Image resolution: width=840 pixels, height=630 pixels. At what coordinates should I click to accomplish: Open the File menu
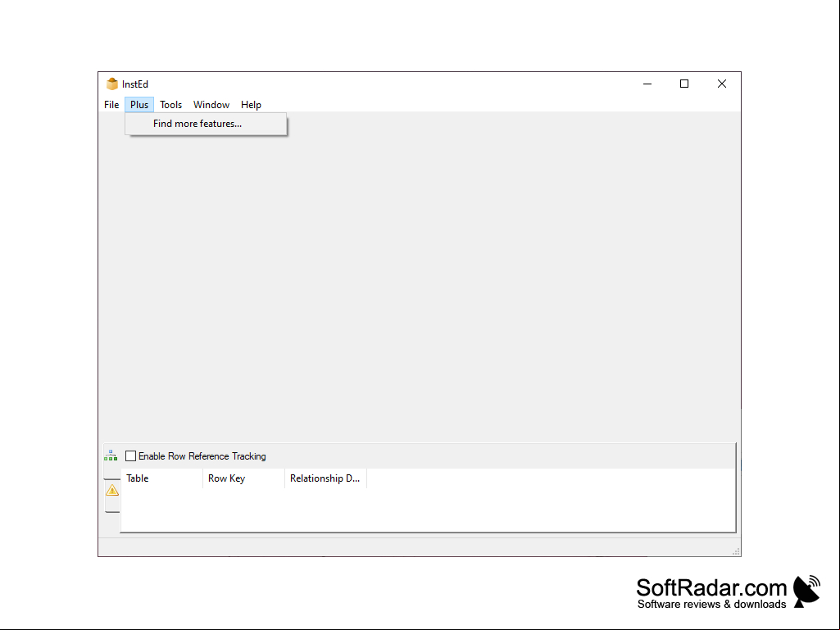111,105
